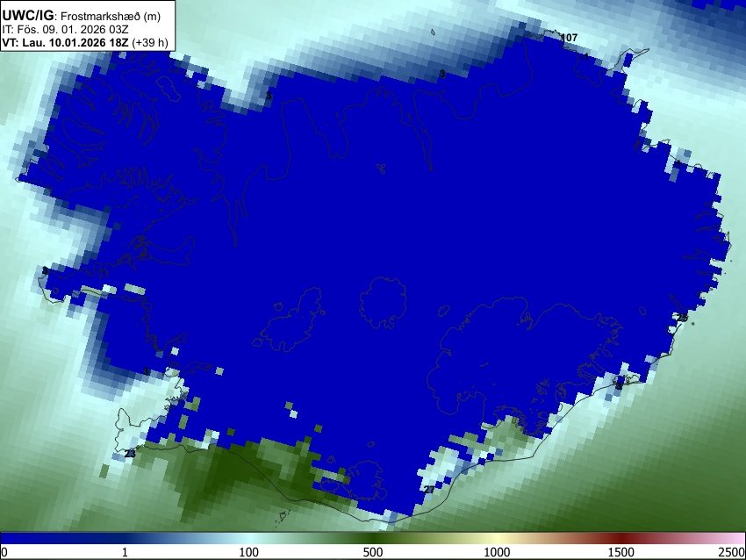The height and width of the screenshot is (560, 746).
Task: Click the station value "107" on the map
Action: pos(569,37)
